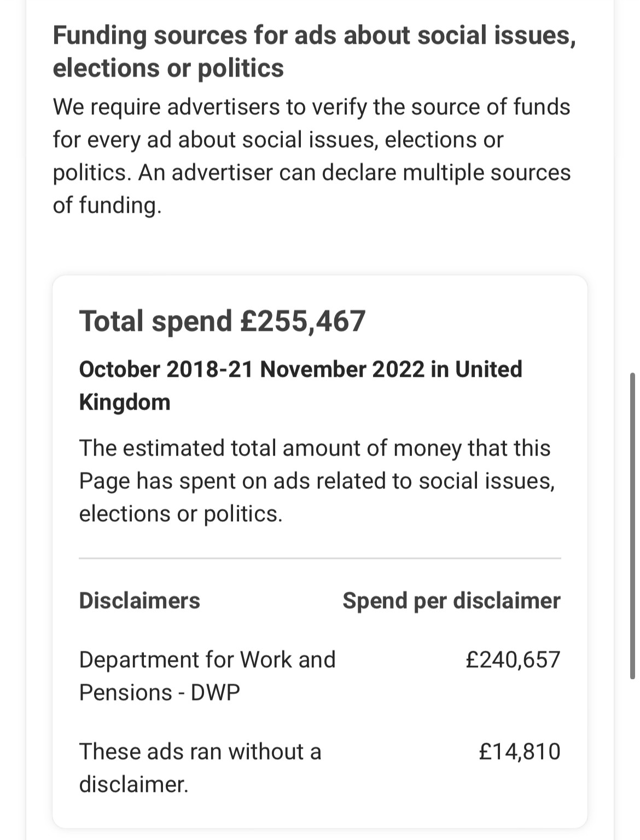Click the 'Pensions - DWP' text line
Image resolution: width=640 pixels, height=840 pixels.
tap(160, 692)
